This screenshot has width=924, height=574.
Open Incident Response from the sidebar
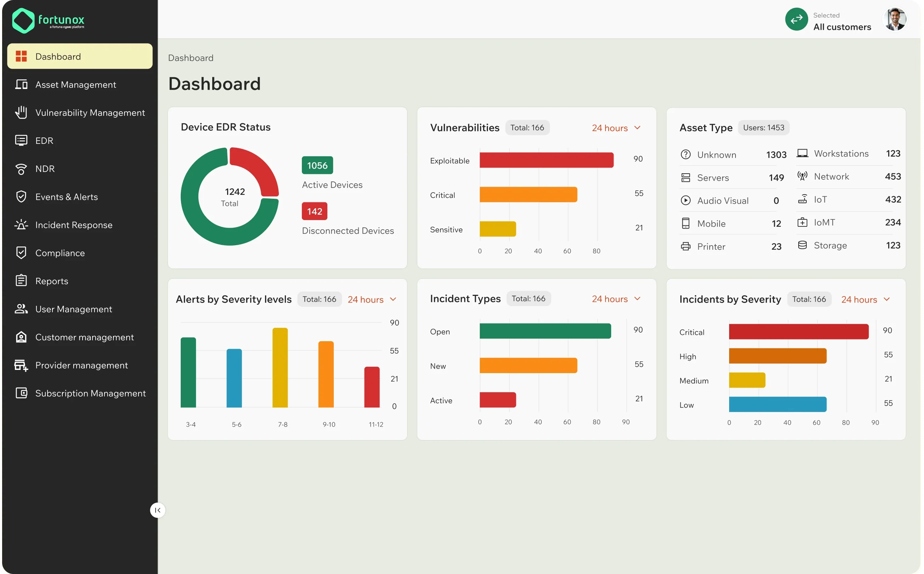(80, 225)
